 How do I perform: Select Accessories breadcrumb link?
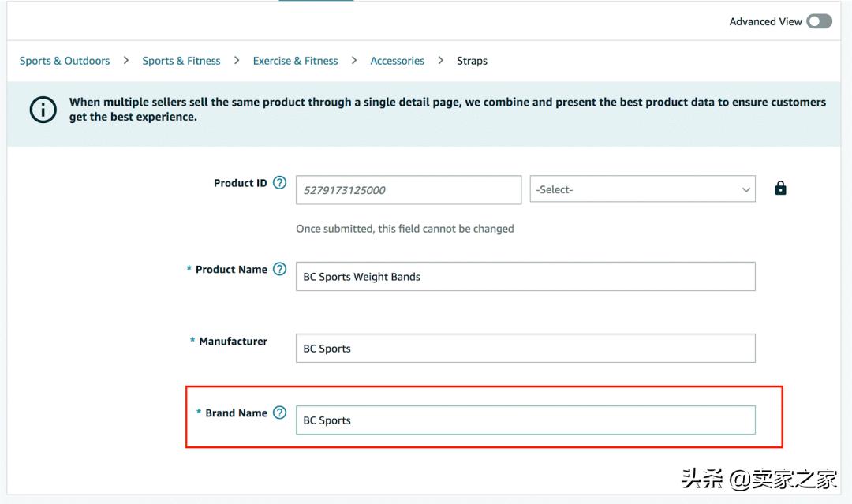(397, 61)
